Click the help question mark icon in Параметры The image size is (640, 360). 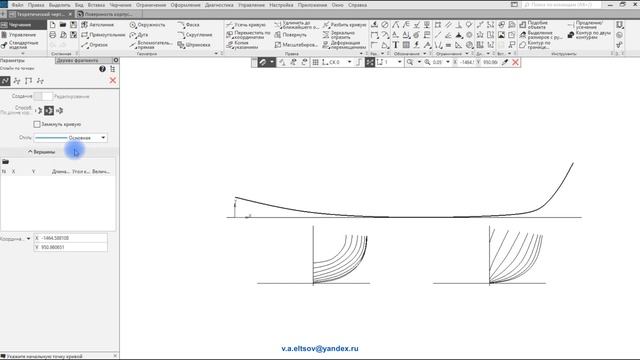(102, 69)
